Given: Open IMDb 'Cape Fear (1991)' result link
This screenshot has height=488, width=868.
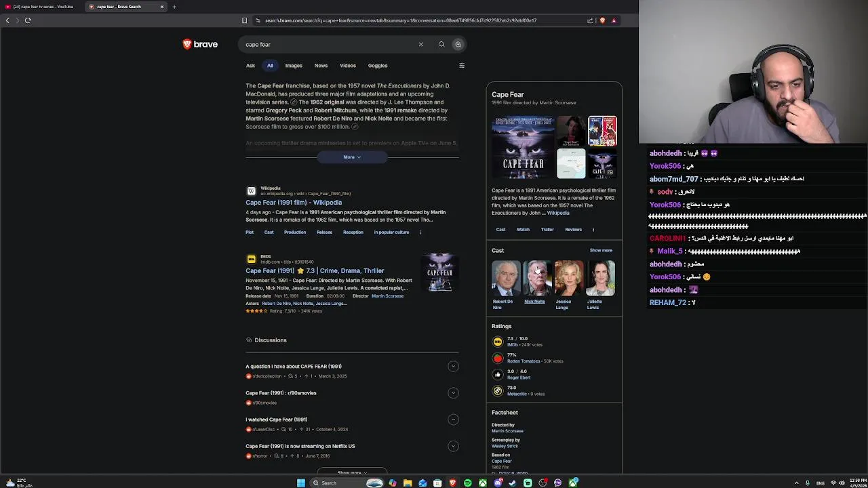Looking at the screenshot, I should [315, 270].
